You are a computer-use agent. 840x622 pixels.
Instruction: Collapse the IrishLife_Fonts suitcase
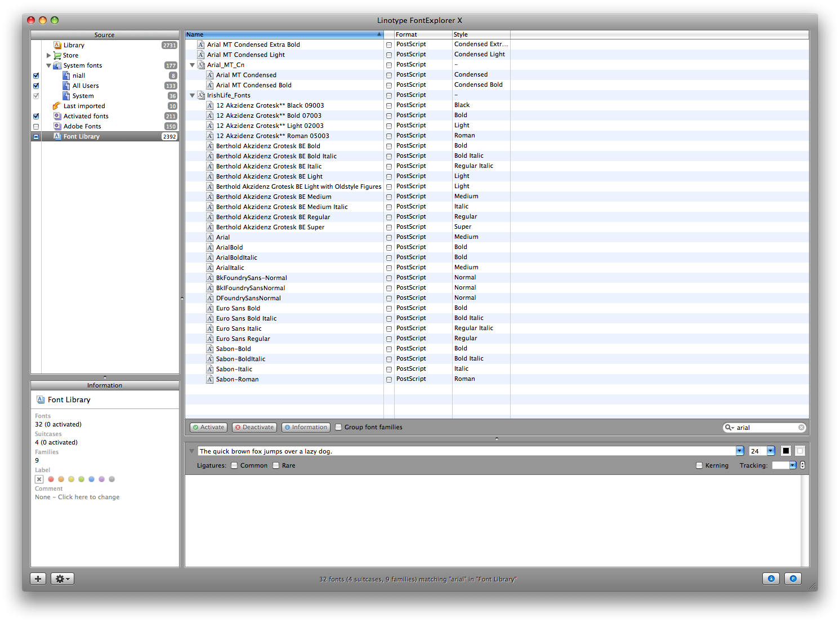point(192,95)
